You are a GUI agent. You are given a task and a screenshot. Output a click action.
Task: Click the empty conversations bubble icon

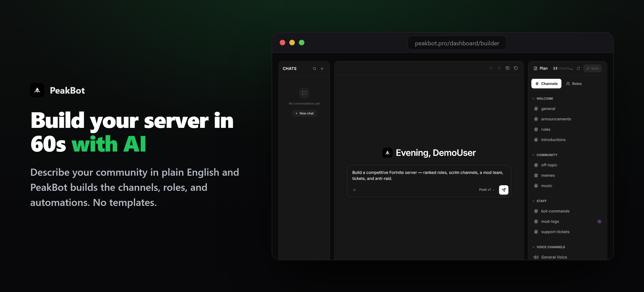click(x=304, y=93)
